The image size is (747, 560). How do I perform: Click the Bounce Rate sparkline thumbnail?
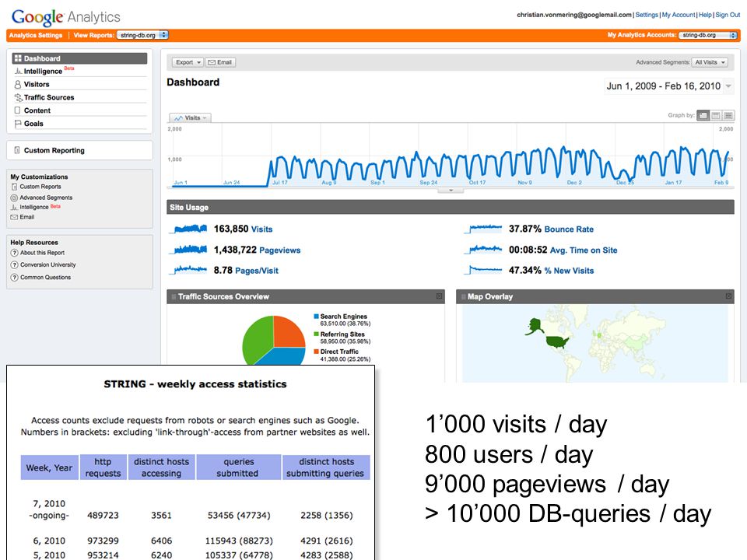point(483,229)
